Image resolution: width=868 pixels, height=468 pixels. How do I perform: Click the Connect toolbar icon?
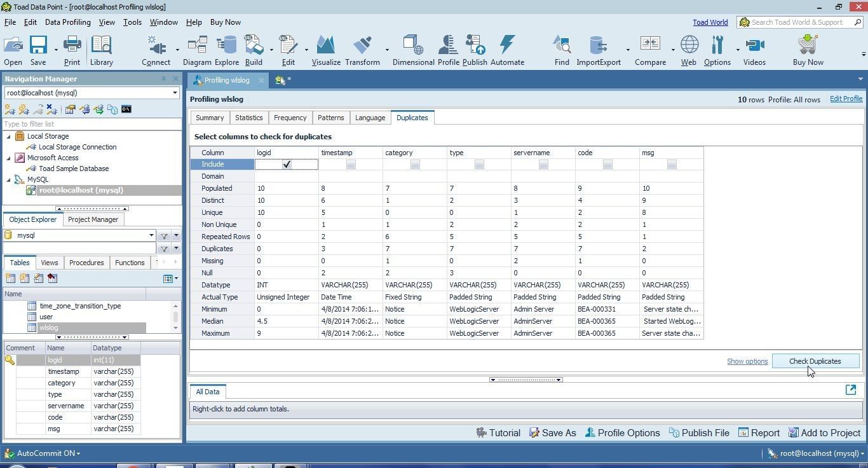[156, 51]
